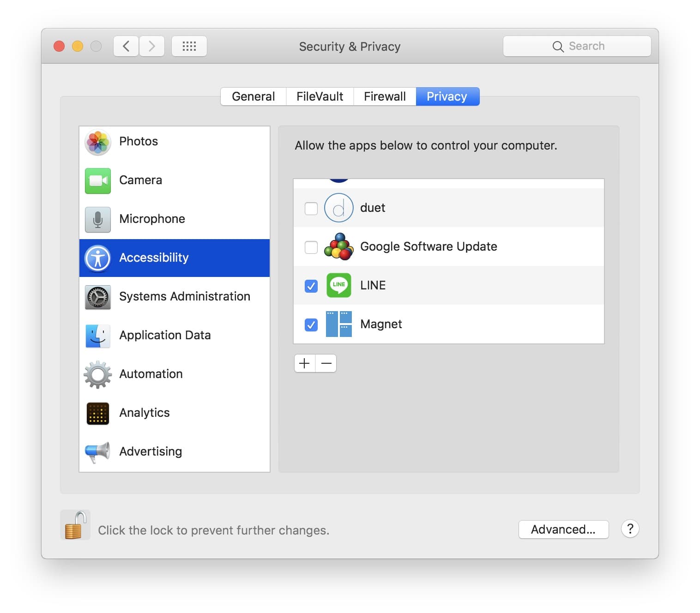The image size is (700, 613).
Task: Open the FileVault tab
Action: coord(320,96)
